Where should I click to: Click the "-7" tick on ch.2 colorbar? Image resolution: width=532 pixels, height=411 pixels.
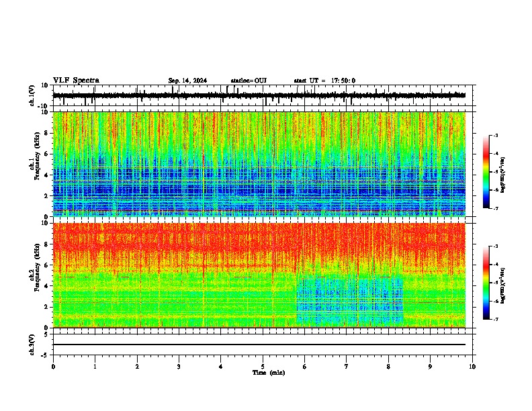[496, 320]
